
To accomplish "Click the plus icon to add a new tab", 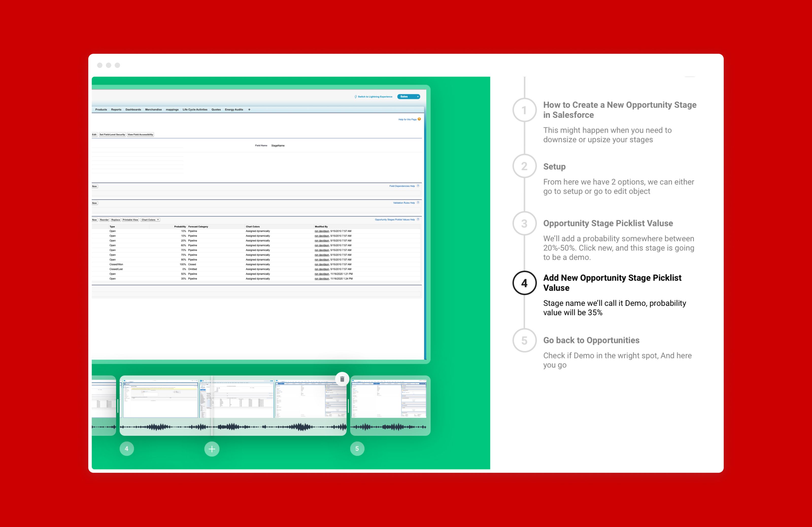I will pos(249,110).
